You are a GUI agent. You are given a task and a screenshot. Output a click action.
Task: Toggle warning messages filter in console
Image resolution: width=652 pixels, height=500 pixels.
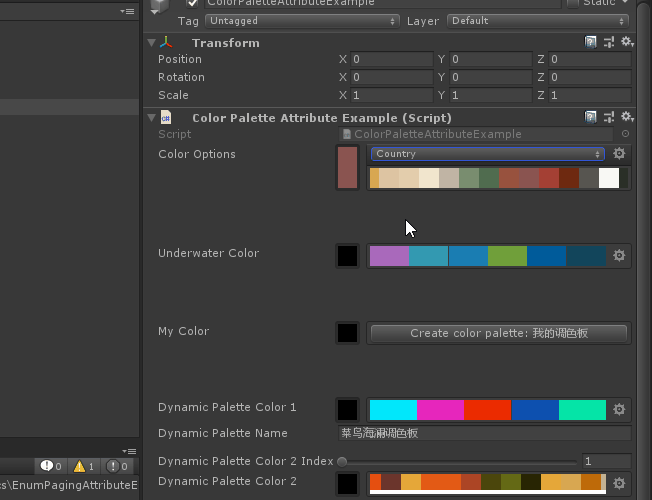tap(84, 466)
